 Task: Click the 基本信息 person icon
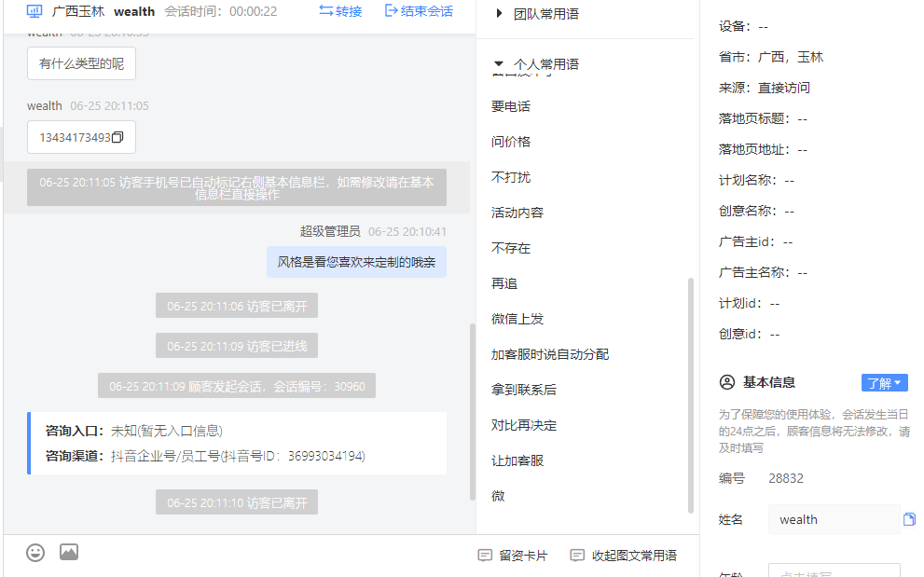[x=727, y=382]
